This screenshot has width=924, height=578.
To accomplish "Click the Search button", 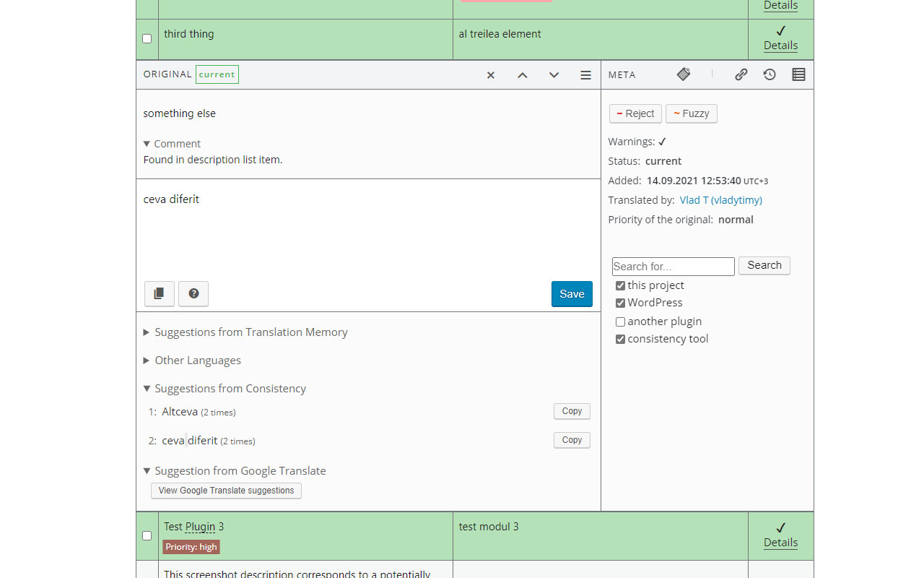I will 764,265.
